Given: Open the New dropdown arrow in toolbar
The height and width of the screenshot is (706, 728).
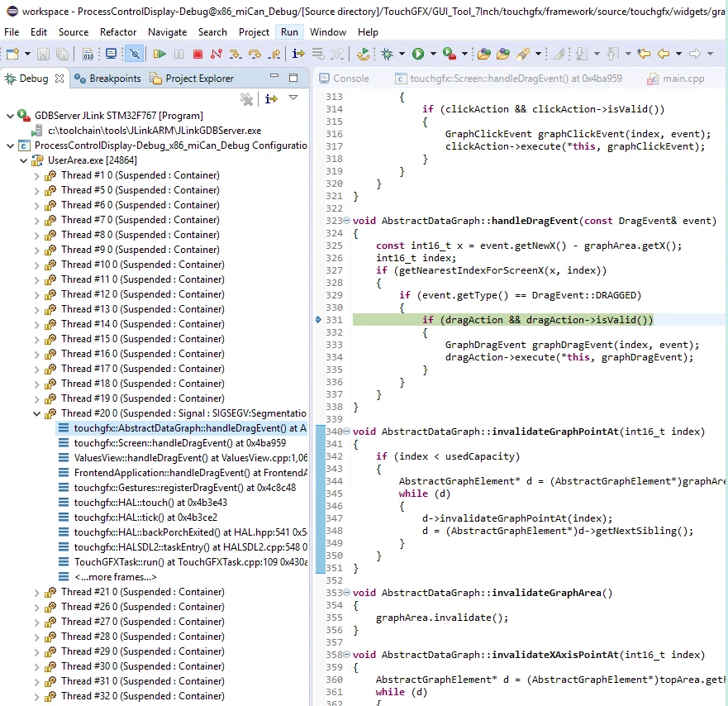Looking at the screenshot, I should (27, 54).
